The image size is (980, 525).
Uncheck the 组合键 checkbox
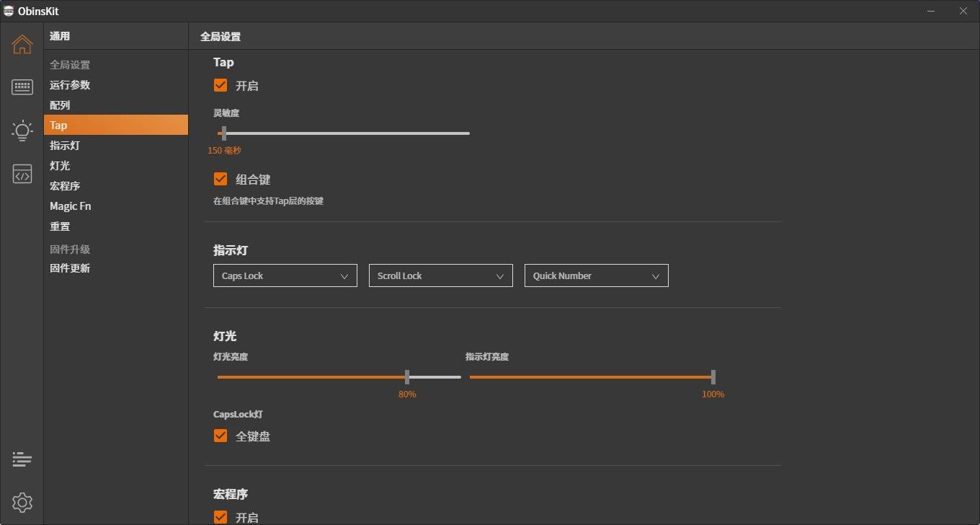point(220,179)
